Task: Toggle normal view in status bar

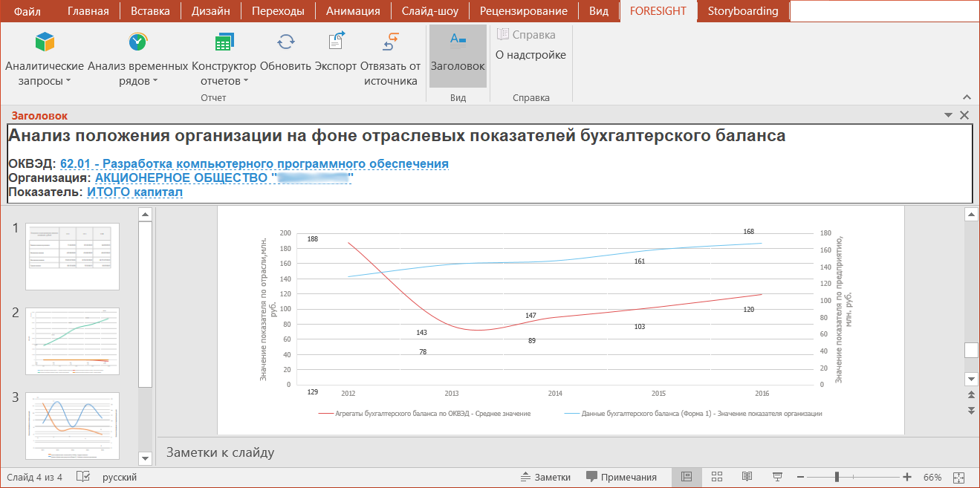Action: (687, 477)
